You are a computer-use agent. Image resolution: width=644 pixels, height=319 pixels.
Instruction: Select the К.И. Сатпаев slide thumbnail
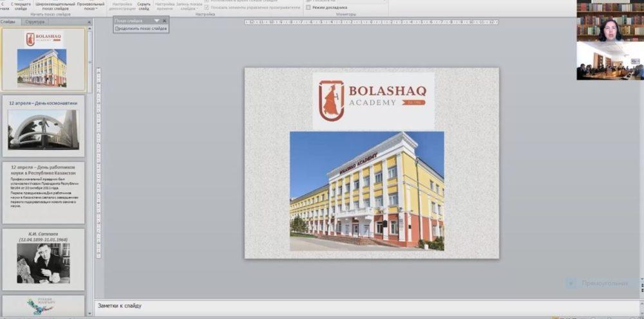tap(44, 259)
